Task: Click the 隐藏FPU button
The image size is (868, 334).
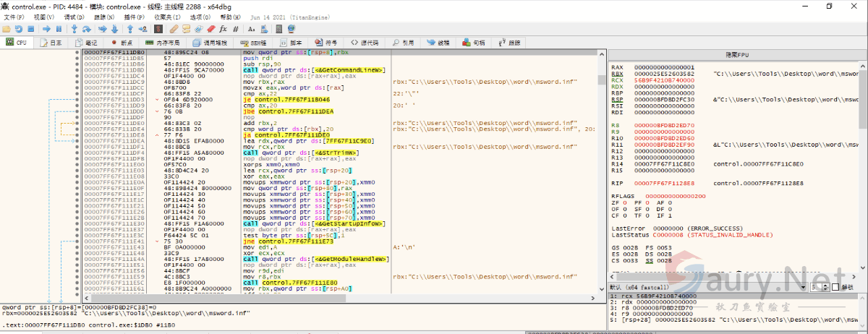Action: pos(737,55)
